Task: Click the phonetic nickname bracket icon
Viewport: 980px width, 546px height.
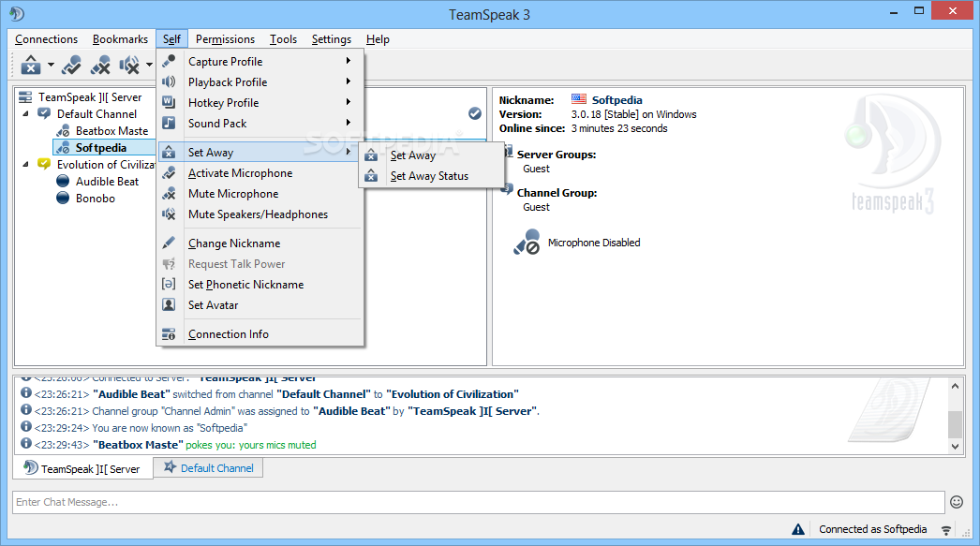Action: pos(169,284)
